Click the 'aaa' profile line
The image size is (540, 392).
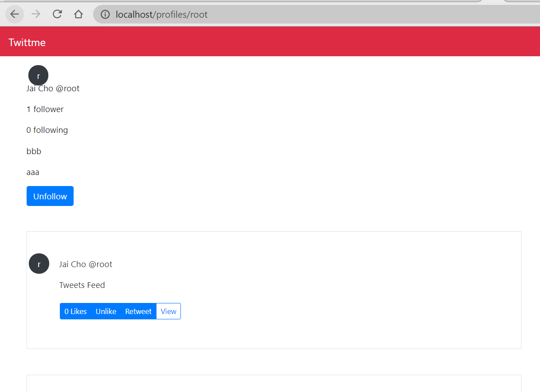pos(33,172)
